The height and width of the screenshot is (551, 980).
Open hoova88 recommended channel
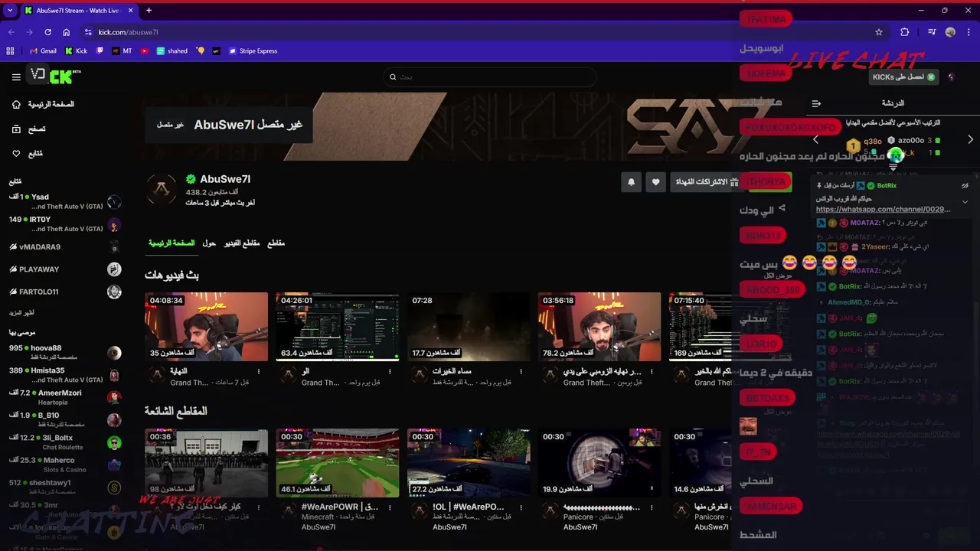click(x=65, y=353)
